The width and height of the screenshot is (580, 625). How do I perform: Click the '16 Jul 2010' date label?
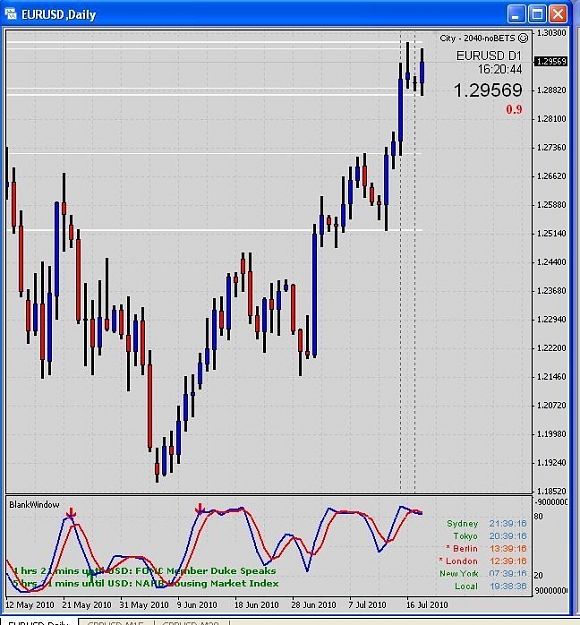tap(427, 605)
